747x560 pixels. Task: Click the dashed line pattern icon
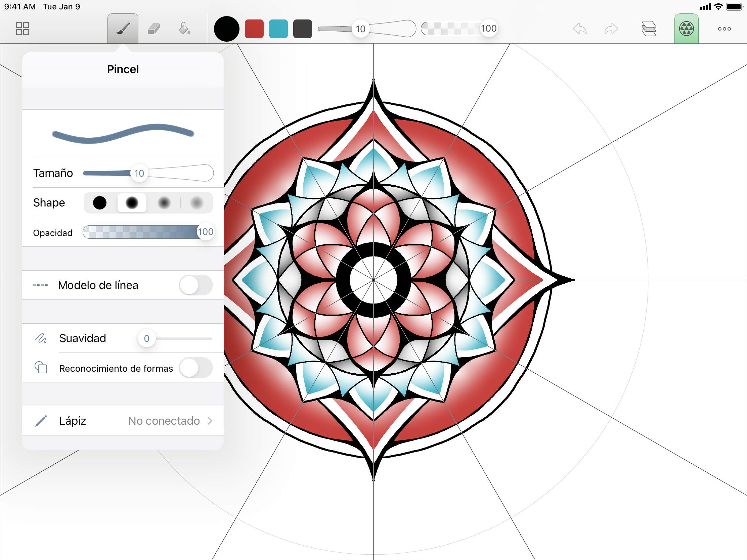(40, 285)
